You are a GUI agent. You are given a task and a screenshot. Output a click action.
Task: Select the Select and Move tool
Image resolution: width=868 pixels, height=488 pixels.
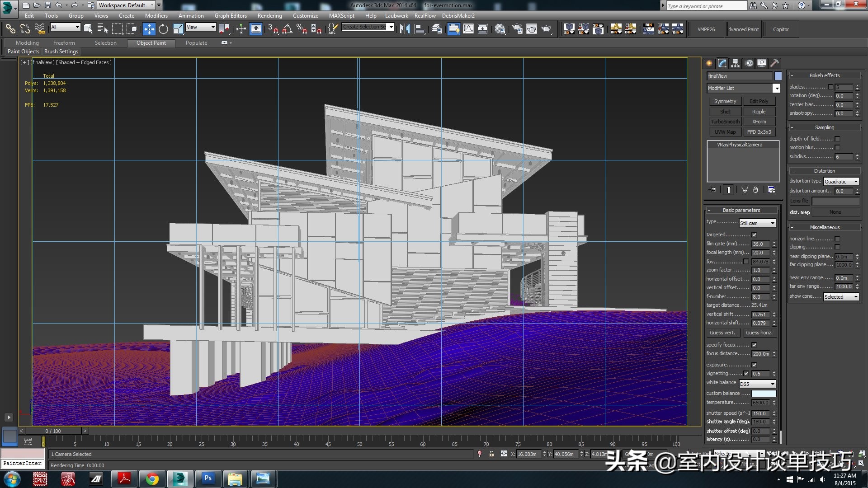click(x=149, y=29)
